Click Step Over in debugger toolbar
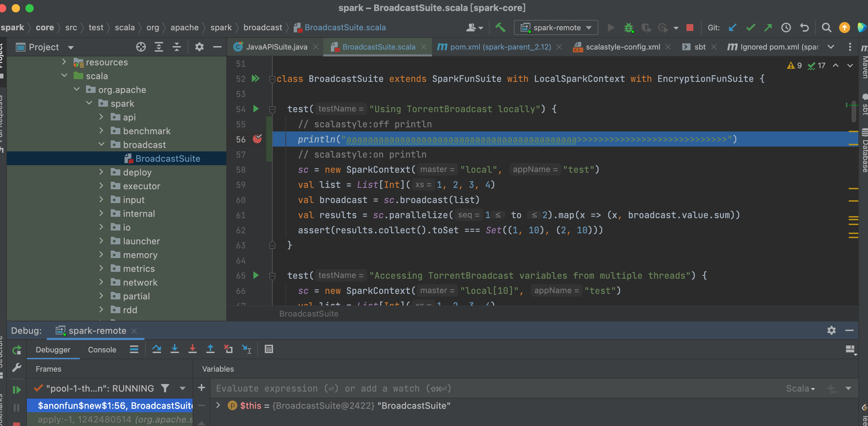The width and height of the screenshot is (868, 426). pos(157,349)
